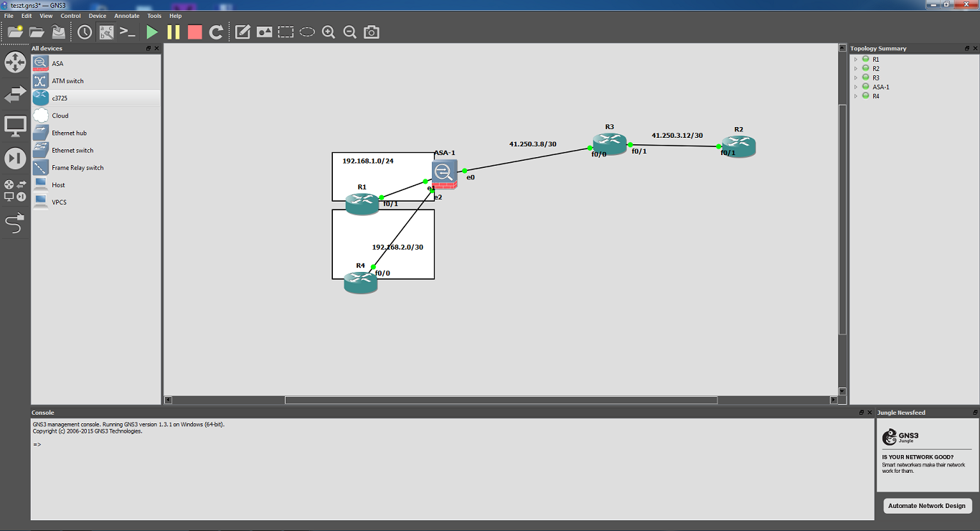
Task: Open the View menu
Action: (46, 16)
